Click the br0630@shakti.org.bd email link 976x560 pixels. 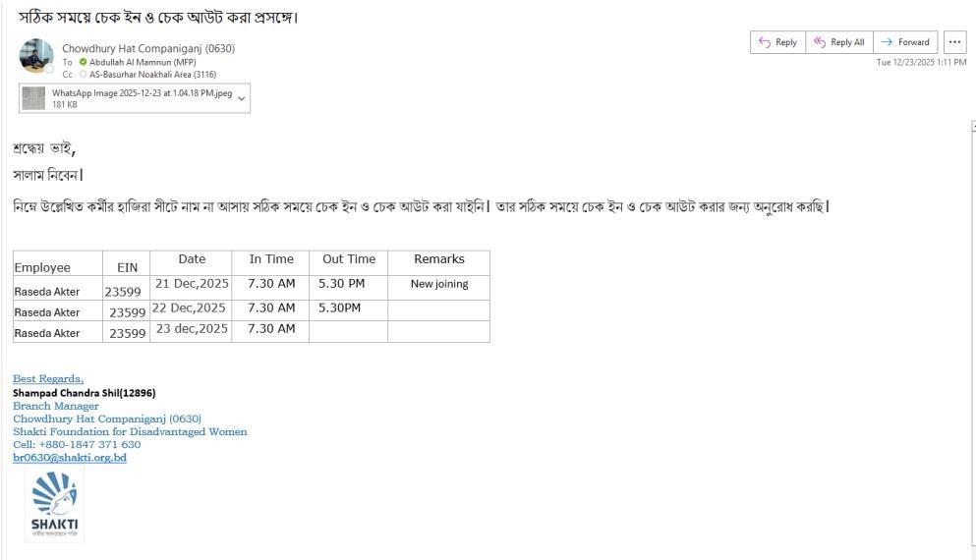70,458
